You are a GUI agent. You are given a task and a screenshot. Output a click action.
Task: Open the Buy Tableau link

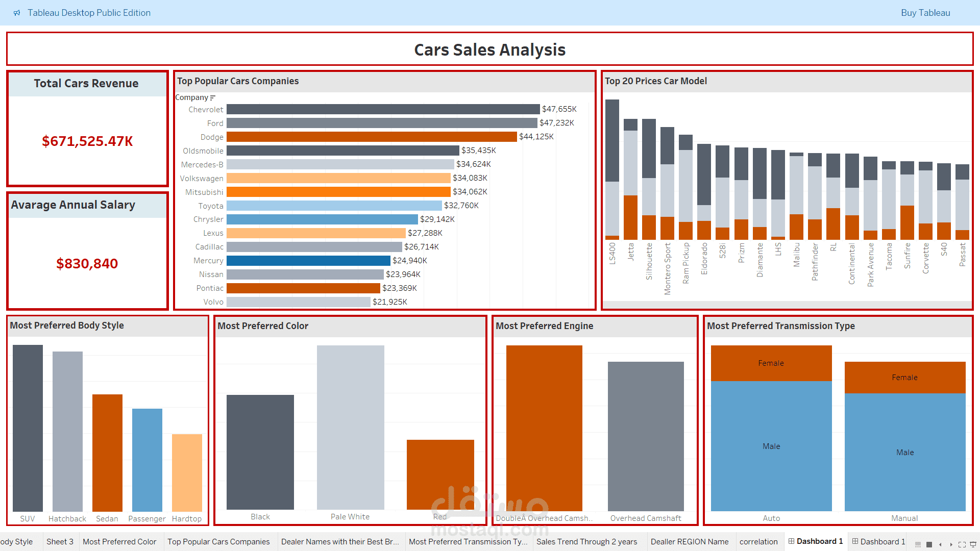[925, 13]
